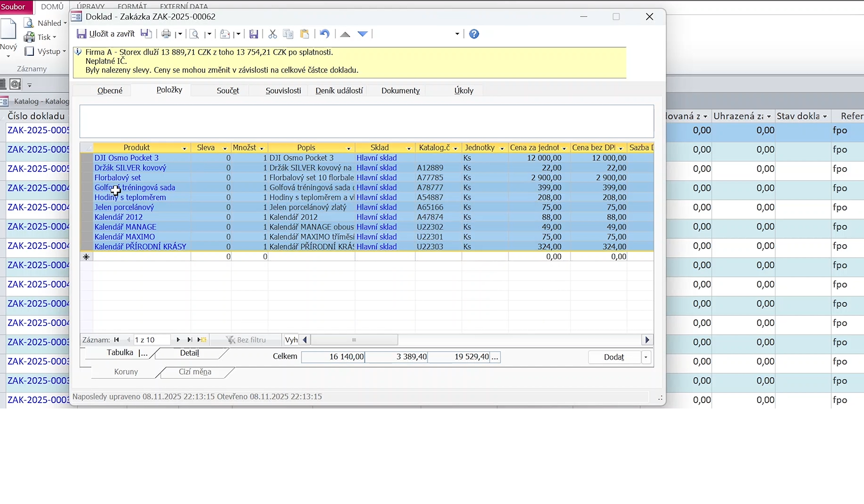Open help with the question mark icon
This screenshot has width=864, height=504.
pos(474,34)
